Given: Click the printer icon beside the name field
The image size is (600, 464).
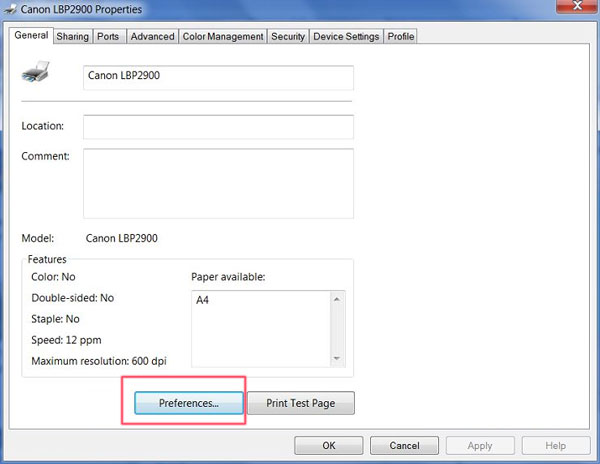Looking at the screenshot, I should tap(36, 72).
